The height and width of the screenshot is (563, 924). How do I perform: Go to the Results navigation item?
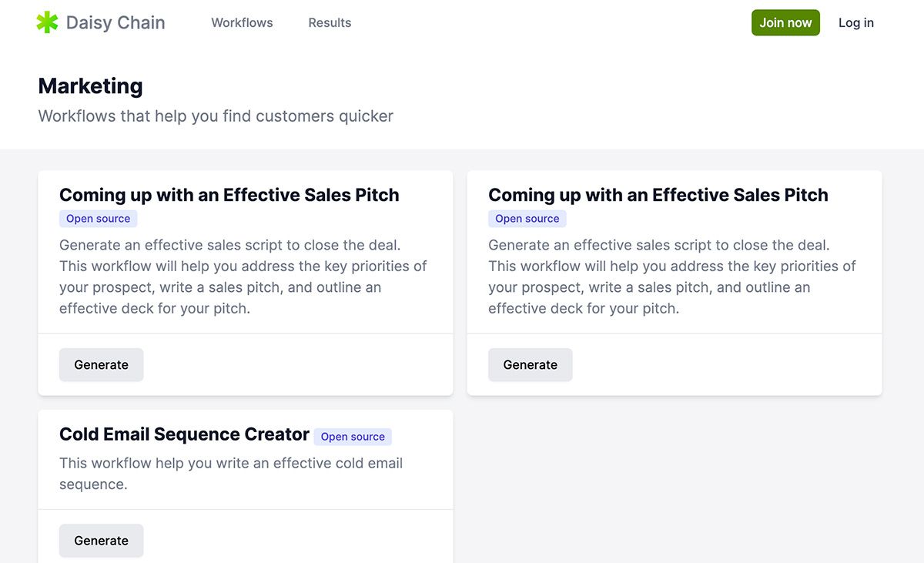click(330, 23)
